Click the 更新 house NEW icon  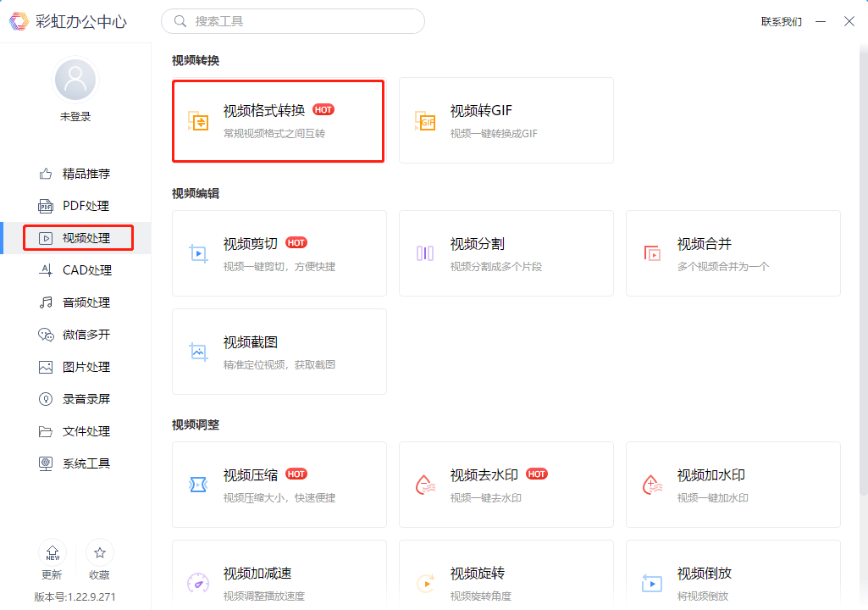coord(53,552)
